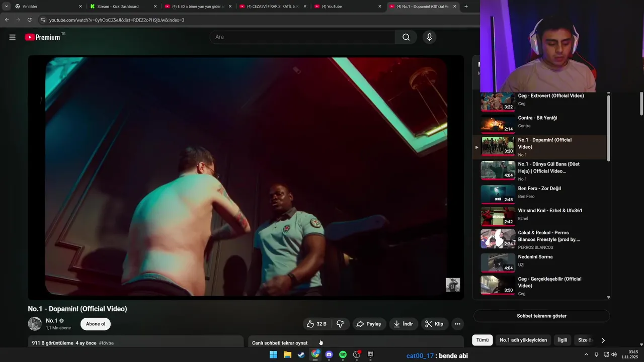Open File Explorer from taskbar

click(x=287, y=354)
